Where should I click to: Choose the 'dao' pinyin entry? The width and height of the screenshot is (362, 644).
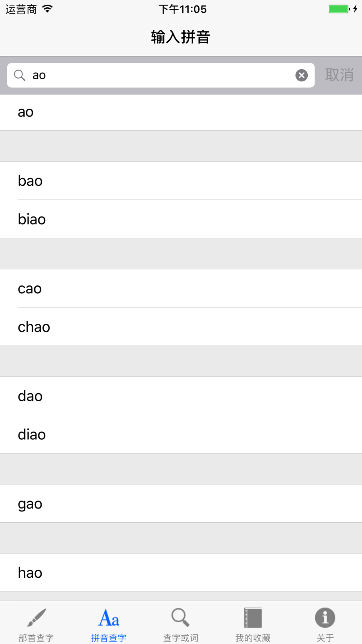click(x=181, y=396)
